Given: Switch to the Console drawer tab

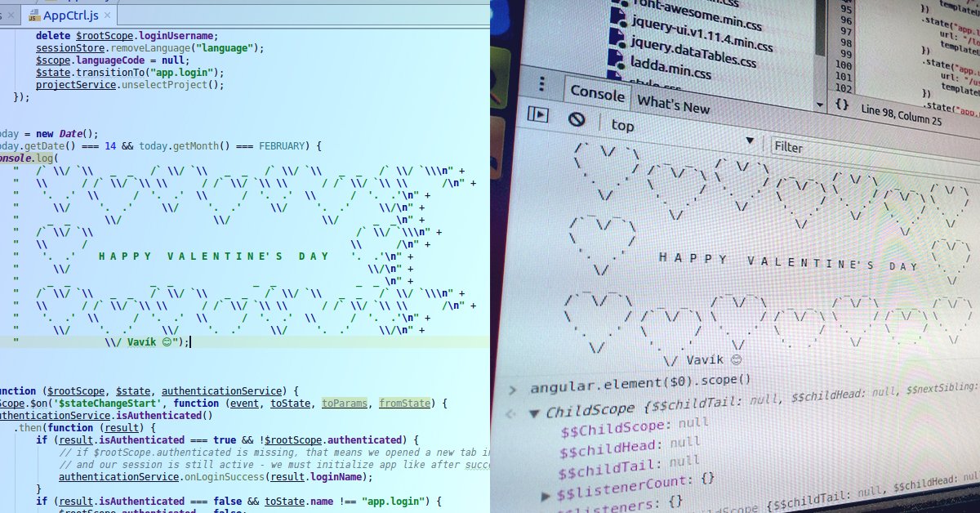Looking at the screenshot, I should (x=596, y=93).
